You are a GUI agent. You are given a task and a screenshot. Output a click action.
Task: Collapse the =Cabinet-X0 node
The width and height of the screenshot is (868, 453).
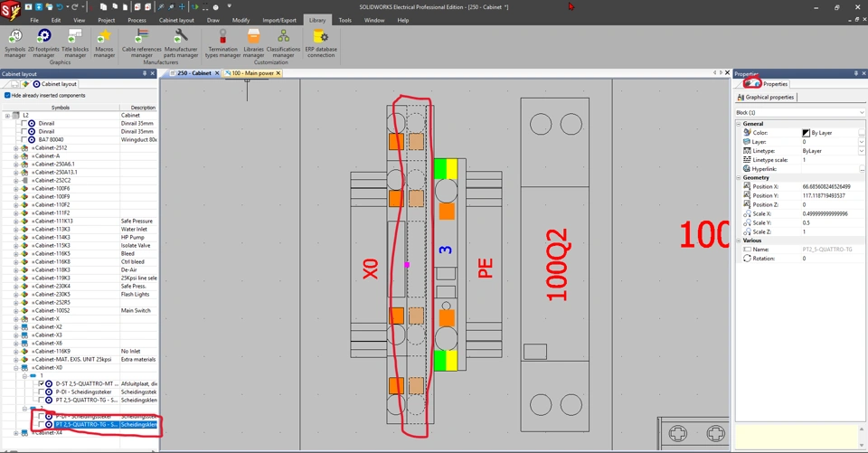pyautogui.click(x=16, y=367)
